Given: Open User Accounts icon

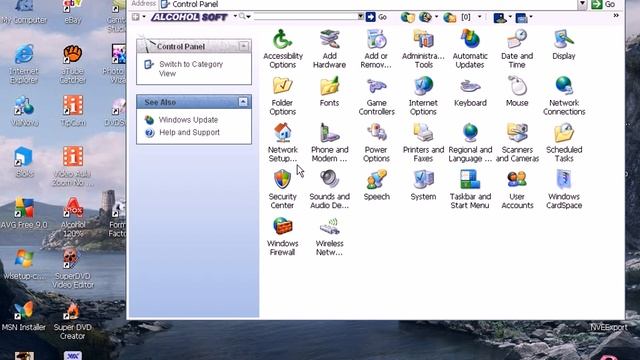Looking at the screenshot, I should [517, 190].
